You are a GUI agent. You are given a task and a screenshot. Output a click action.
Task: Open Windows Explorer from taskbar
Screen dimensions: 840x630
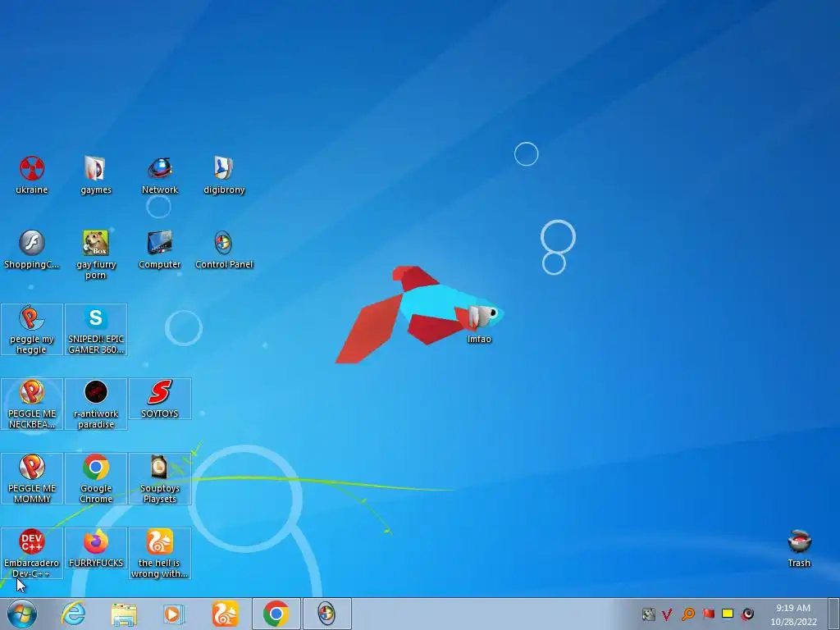click(x=124, y=614)
